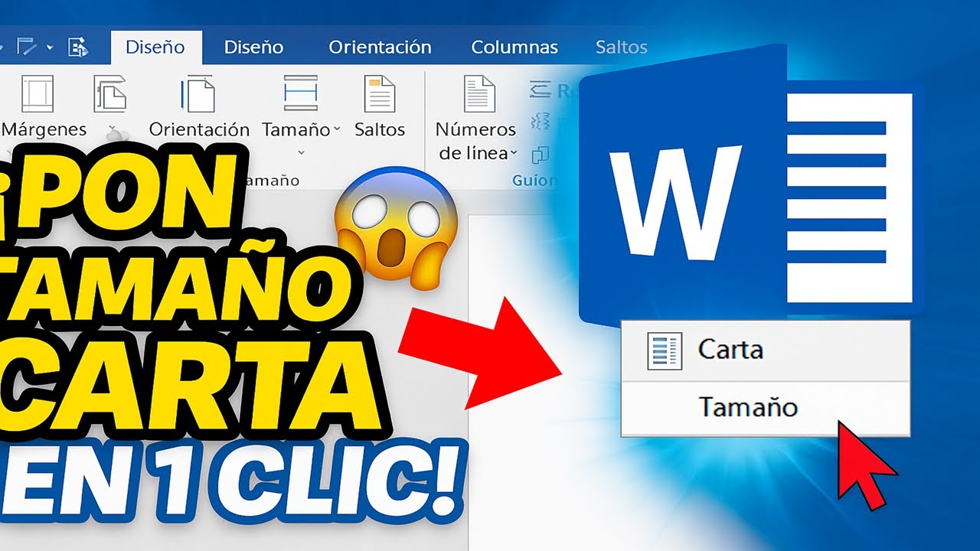
Task: Click the quick-access pencil-flag icon in title bar
Action: tap(27, 47)
